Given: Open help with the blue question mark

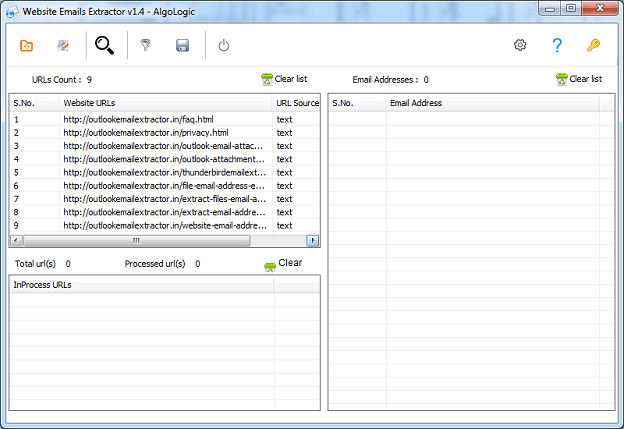Looking at the screenshot, I should tap(557, 45).
